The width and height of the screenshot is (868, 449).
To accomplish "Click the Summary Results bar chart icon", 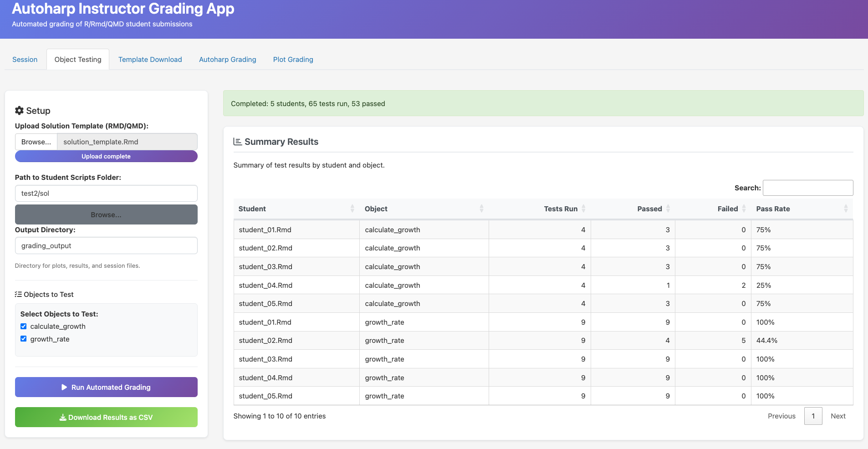I will tap(237, 142).
